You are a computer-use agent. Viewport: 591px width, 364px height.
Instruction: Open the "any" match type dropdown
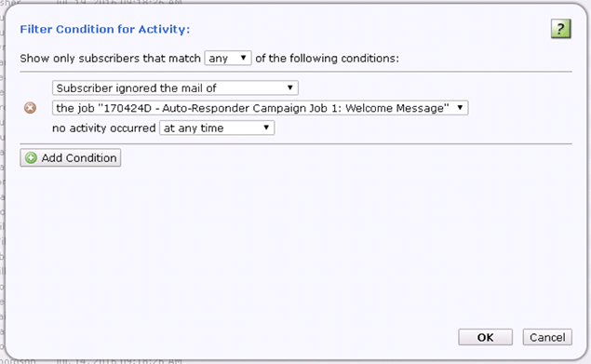228,58
